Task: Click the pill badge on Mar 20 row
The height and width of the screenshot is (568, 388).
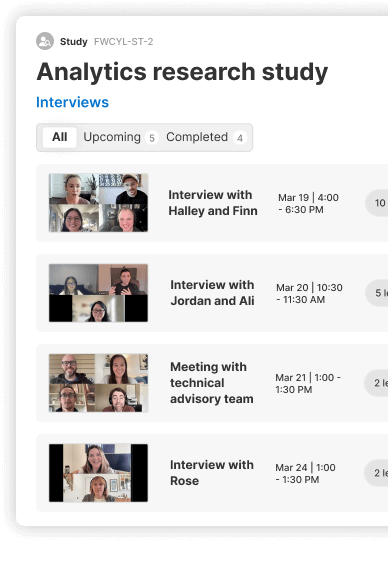Action: (377, 293)
